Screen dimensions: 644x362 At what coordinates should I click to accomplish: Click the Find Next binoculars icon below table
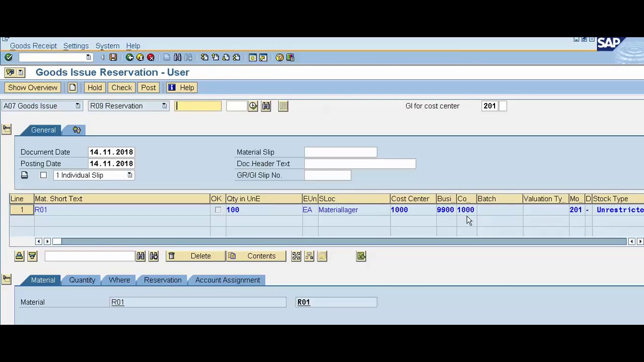click(154, 256)
